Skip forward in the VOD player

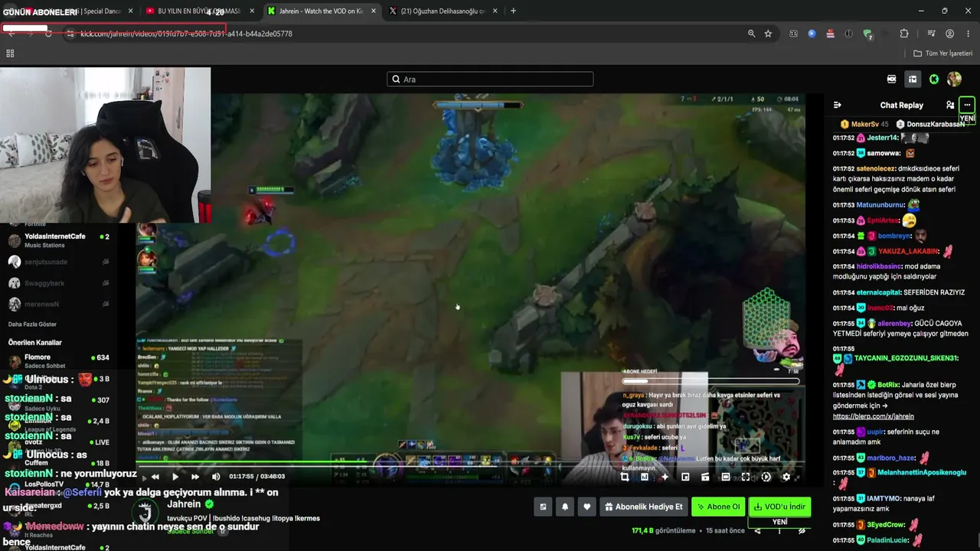(195, 477)
